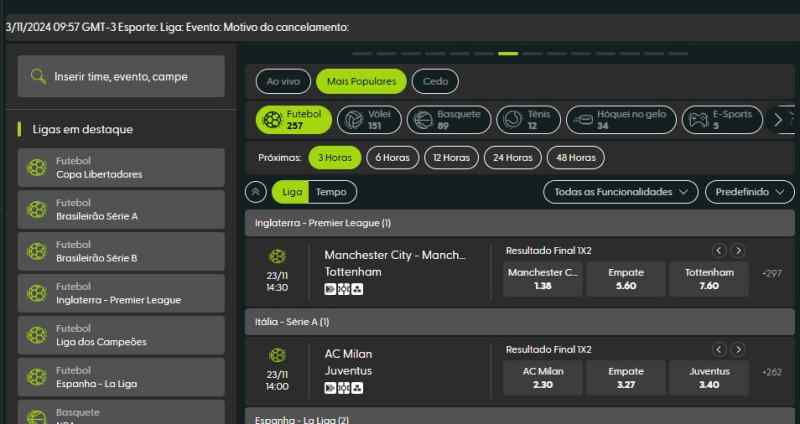The width and height of the screenshot is (800, 424).
Task: Next market arrow for Manchester City match
Action: 738,251
